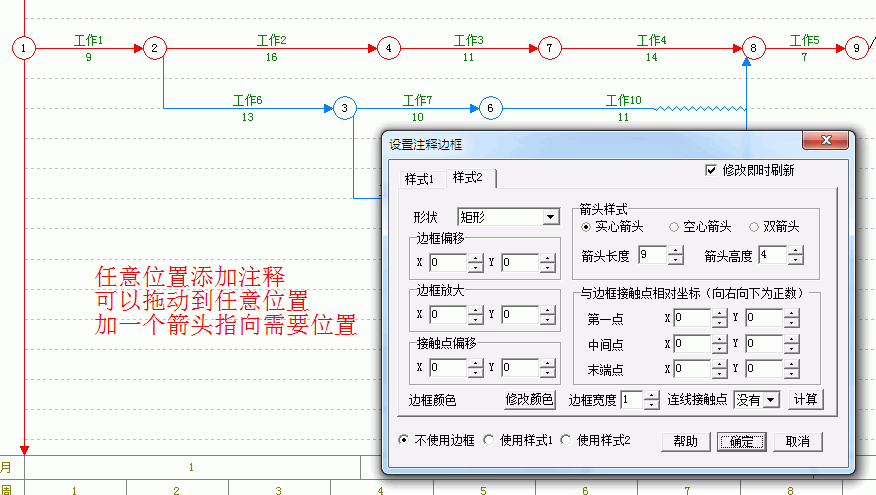Viewport: 876px width, 495px height.
Task: Switch to the 样式1 tab
Action: (x=419, y=179)
